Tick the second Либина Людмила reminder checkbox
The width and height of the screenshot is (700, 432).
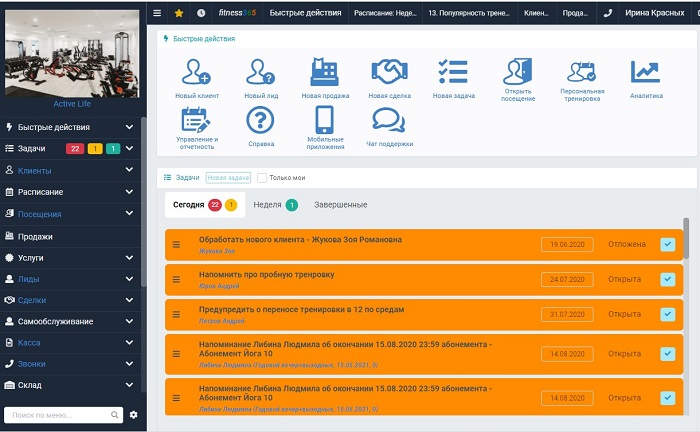pyautogui.click(x=667, y=398)
